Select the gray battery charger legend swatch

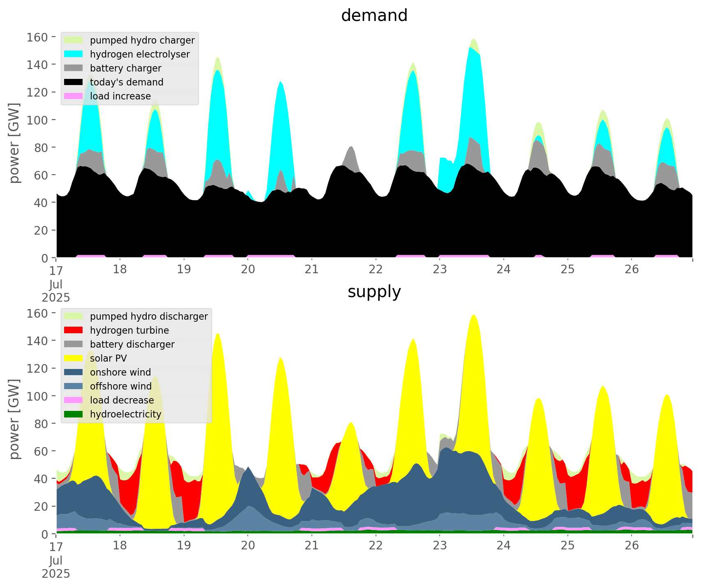tap(74, 68)
